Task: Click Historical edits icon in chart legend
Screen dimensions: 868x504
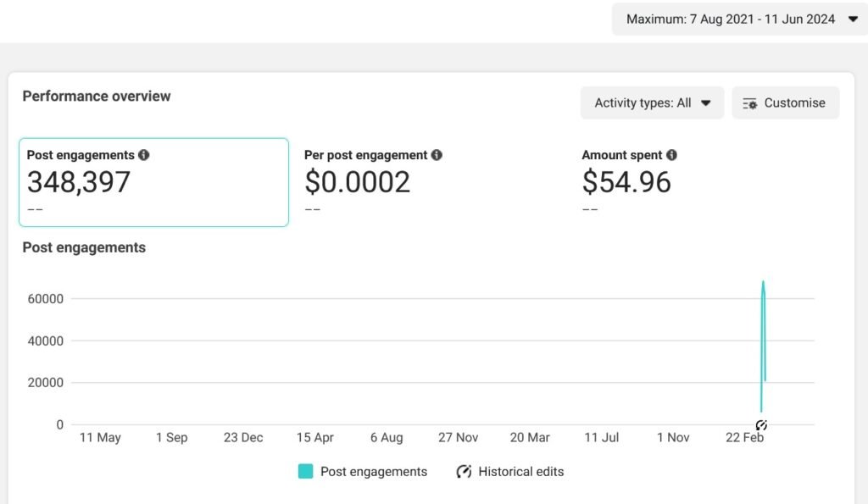Action: 464,472
